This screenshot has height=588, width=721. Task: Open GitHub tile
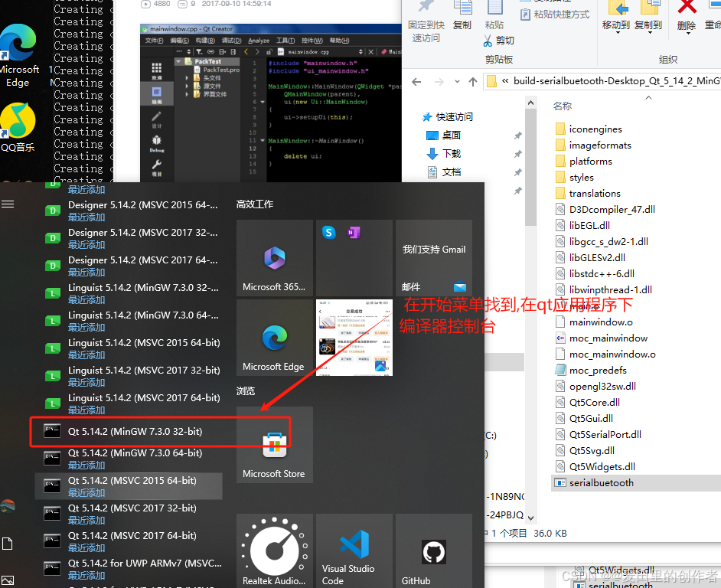click(434, 550)
